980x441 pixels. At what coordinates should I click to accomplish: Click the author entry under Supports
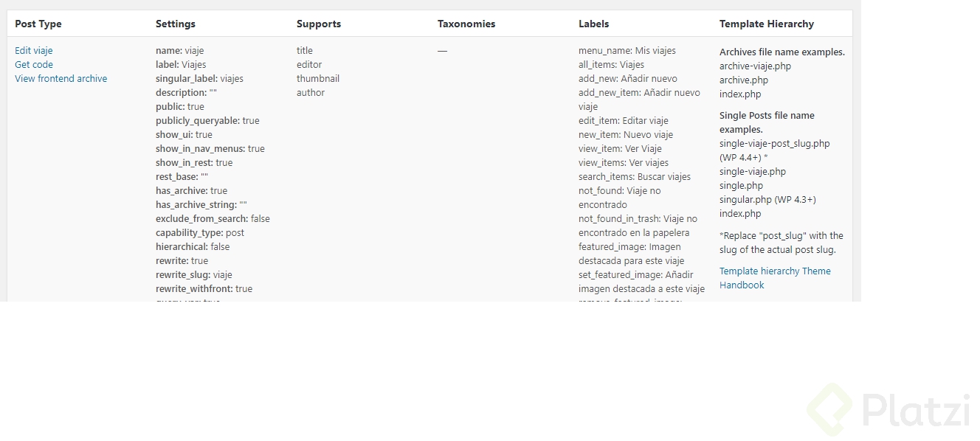311,93
